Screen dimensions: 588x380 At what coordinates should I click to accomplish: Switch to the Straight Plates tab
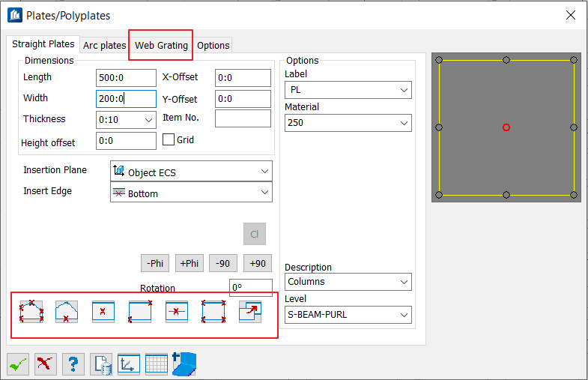[43, 44]
